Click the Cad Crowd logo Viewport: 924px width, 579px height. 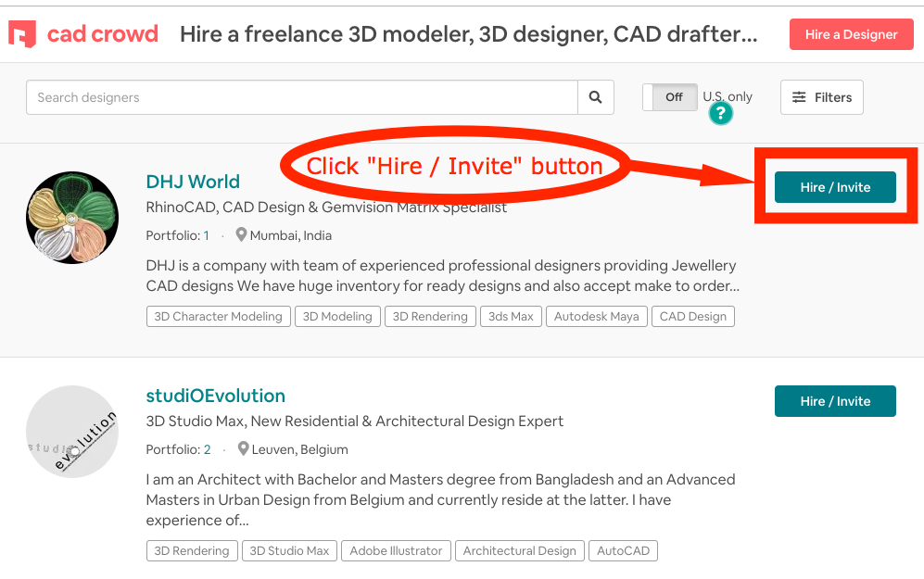point(82,33)
